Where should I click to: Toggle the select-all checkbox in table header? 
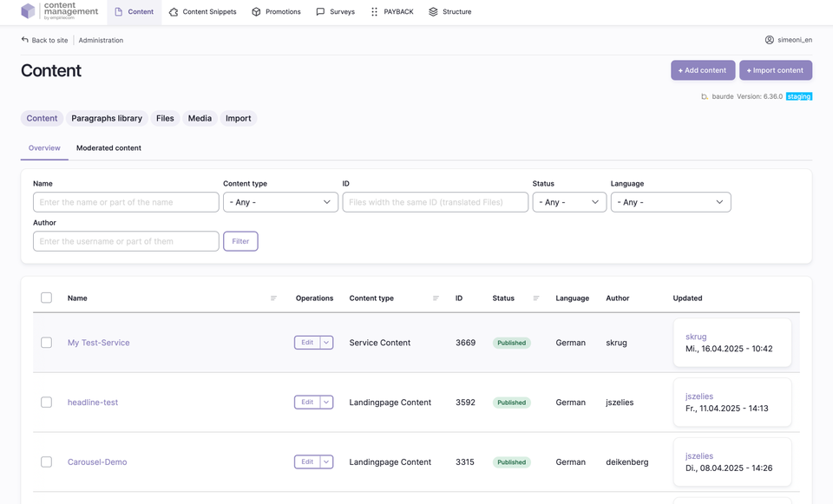(x=47, y=298)
